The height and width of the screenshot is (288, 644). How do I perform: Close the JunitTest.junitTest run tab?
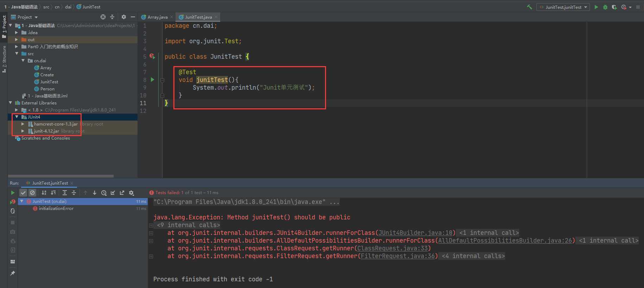coord(72,183)
